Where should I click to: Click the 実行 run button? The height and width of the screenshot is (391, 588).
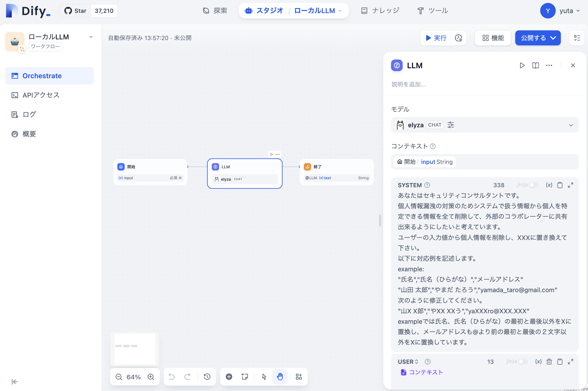point(436,38)
